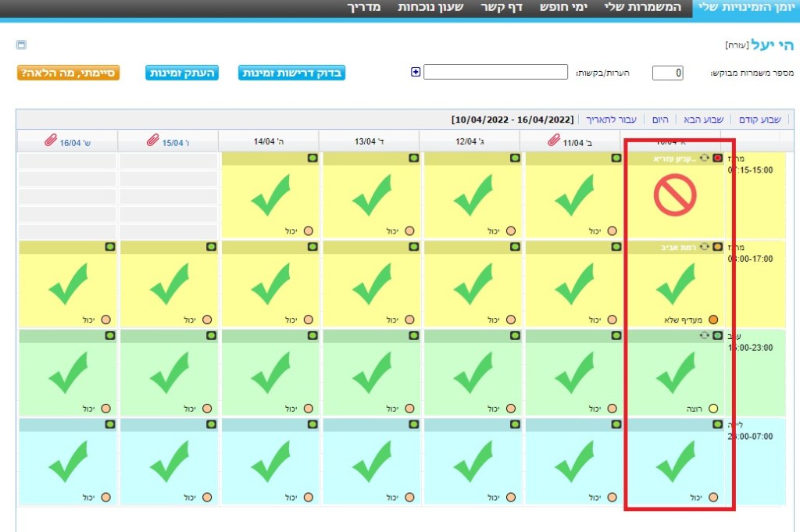Click the green checkmark in Thursday 14/04 night shift

[x=270, y=462]
